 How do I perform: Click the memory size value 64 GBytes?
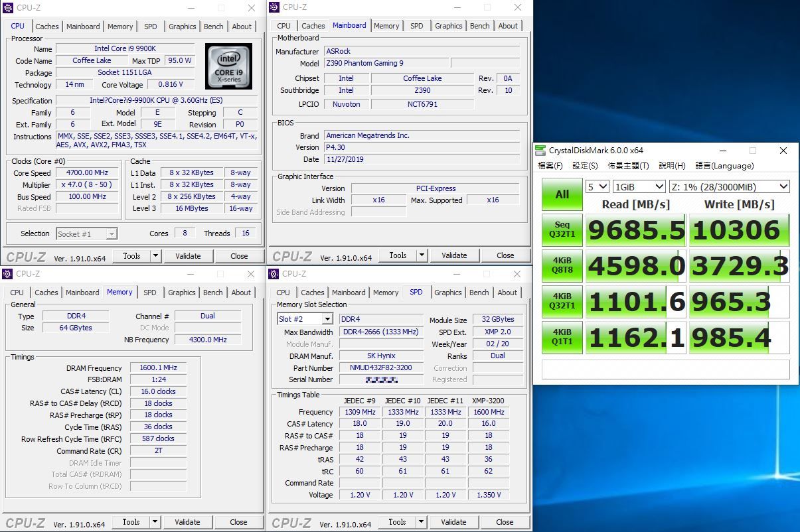76,328
